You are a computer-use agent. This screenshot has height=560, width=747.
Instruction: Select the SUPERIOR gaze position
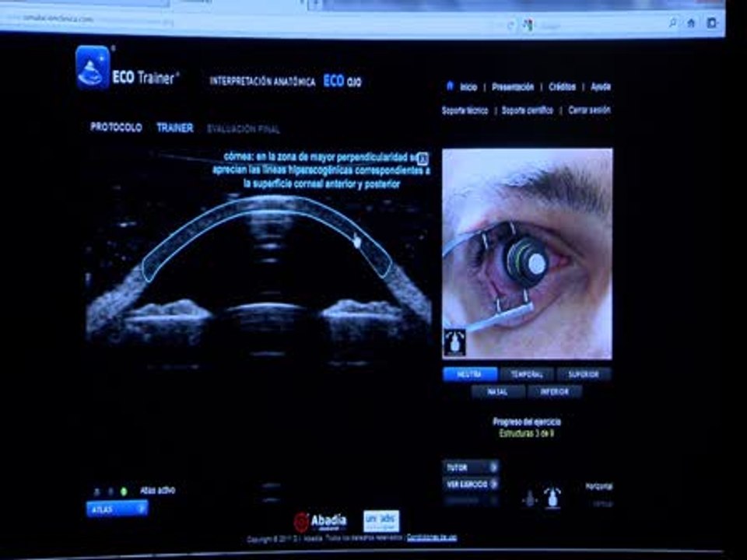(583, 374)
